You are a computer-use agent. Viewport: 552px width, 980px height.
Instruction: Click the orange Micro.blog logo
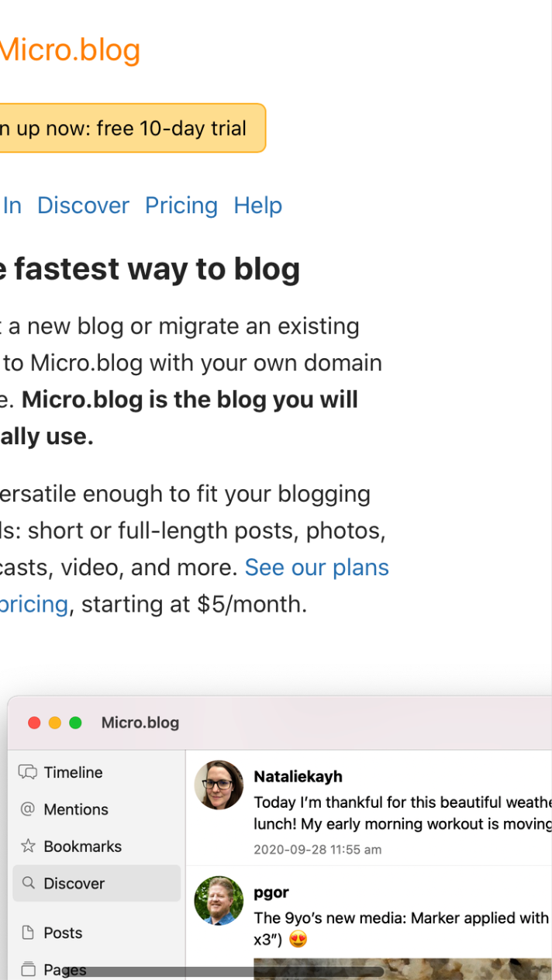point(70,50)
